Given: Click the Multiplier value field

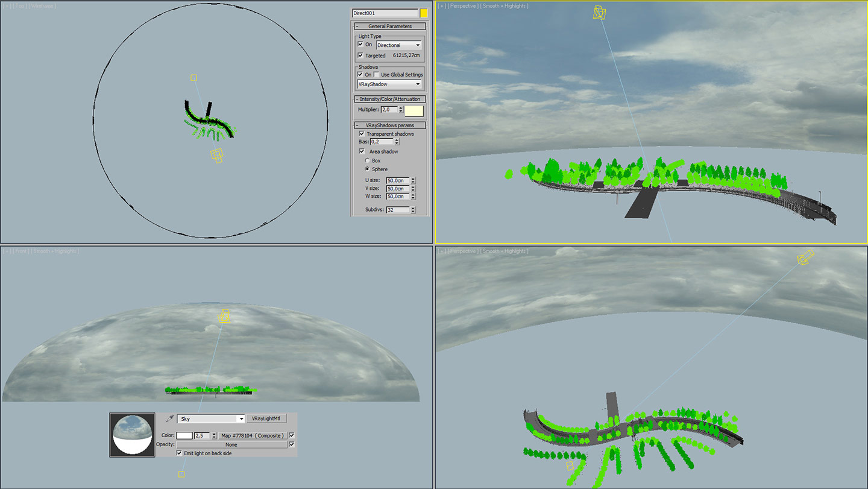Looking at the screenshot, I should 389,110.
